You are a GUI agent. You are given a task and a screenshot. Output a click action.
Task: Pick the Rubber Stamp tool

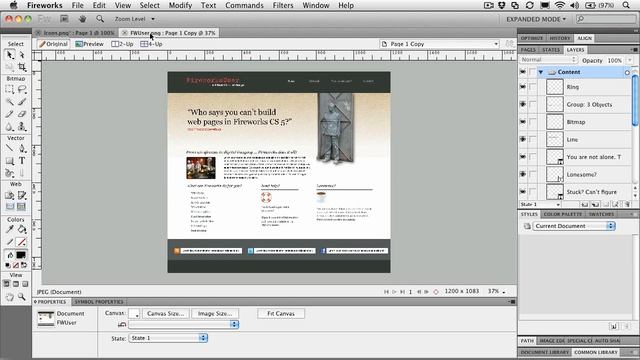(22, 127)
